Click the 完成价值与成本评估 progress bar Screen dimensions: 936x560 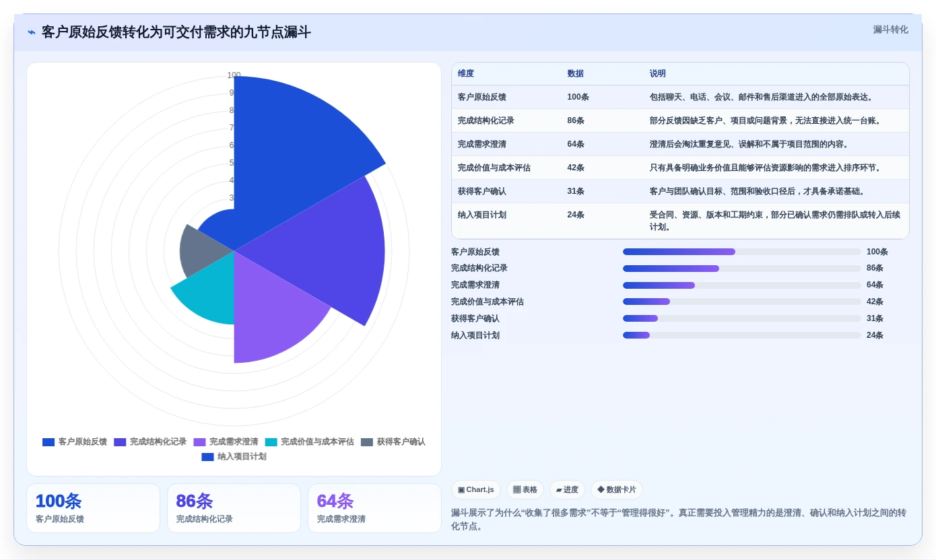pos(741,302)
